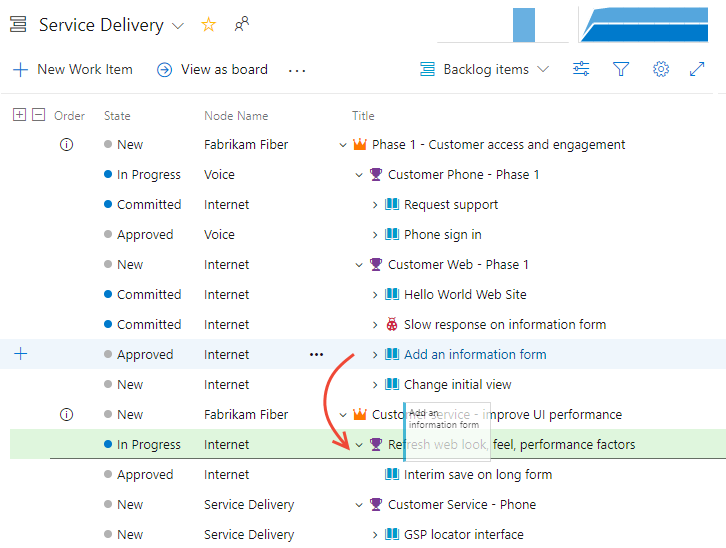Click book icon of GSP locator interface
This screenshot has width=726, height=548.
pyautogui.click(x=392, y=534)
